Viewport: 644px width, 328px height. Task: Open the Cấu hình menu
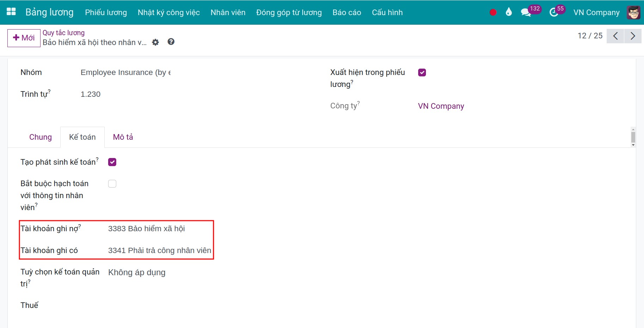pyautogui.click(x=387, y=12)
